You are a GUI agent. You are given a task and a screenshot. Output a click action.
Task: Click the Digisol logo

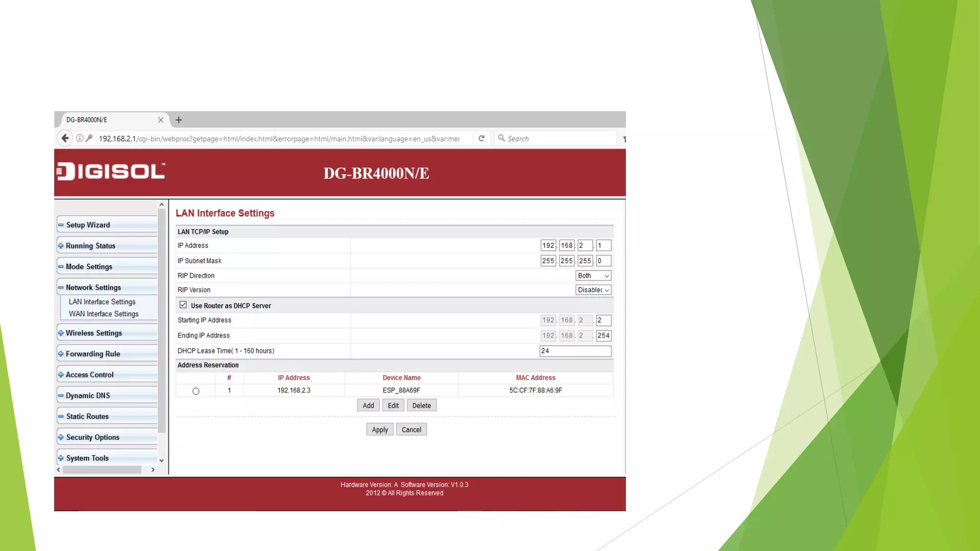coord(111,172)
